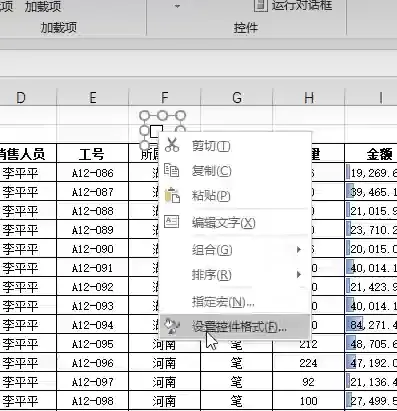
Task: Click cell A12-088
Action: click(93, 211)
